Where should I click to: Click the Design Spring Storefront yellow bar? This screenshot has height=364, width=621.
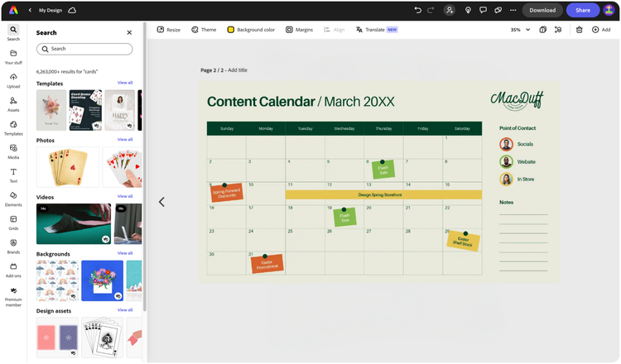[383, 194]
